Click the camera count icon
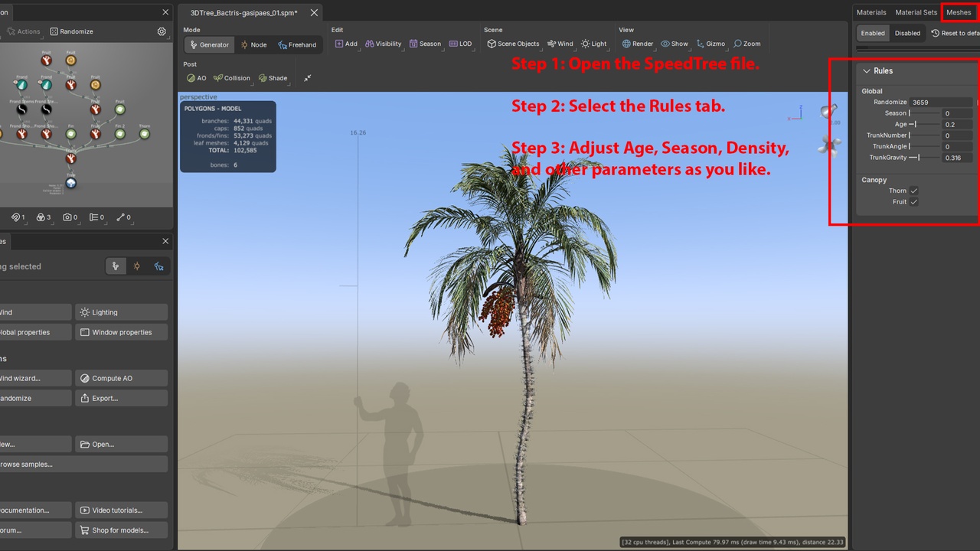Screen dimensions: 980x551 (x=70, y=217)
